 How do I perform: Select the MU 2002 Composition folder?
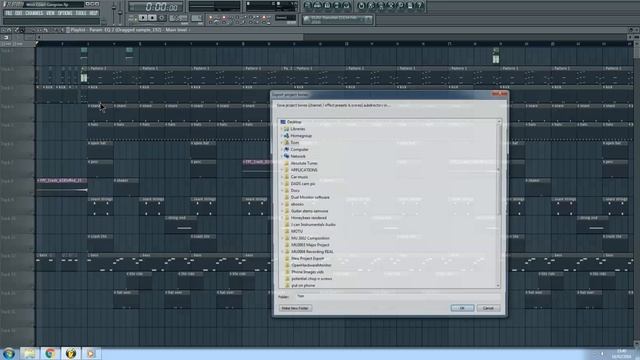click(310, 238)
